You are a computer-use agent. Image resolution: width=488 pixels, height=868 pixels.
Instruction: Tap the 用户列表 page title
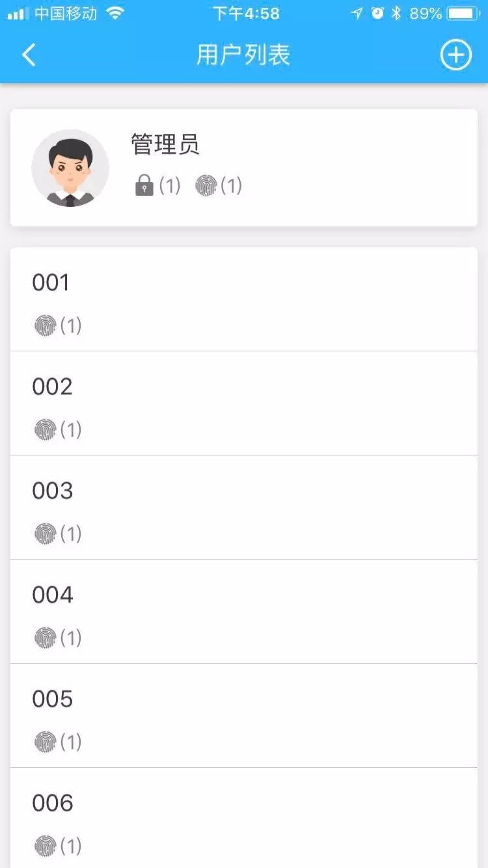point(243,55)
